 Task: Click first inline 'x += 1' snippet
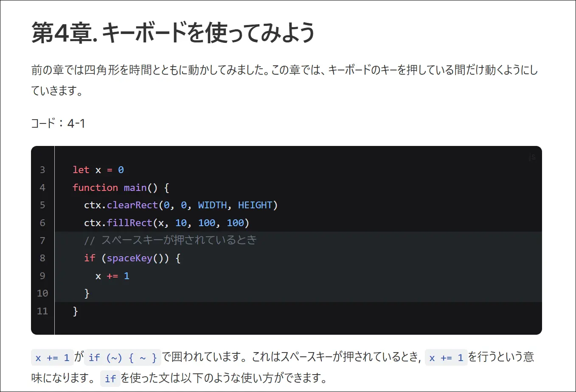(x=52, y=358)
